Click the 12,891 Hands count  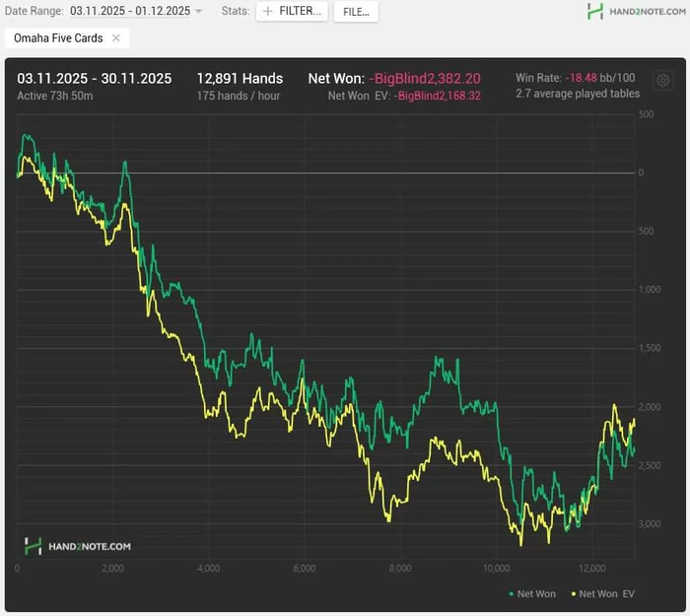pos(240,78)
